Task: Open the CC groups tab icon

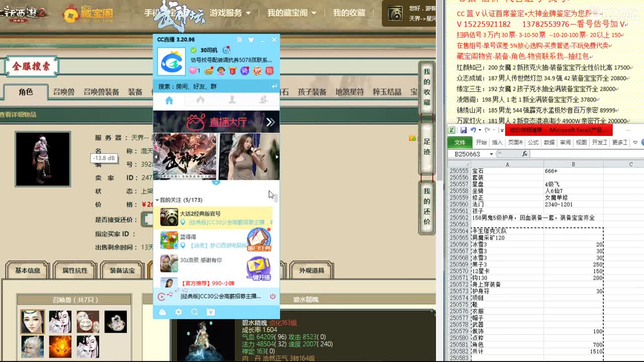Action: pos(263,100)
